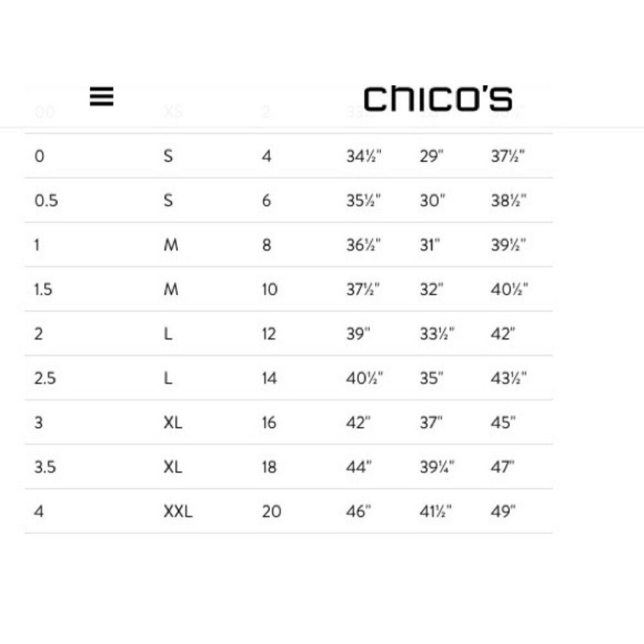Click the 34½" bust measurement
644x644 pixels.
[x=364, y=156]
